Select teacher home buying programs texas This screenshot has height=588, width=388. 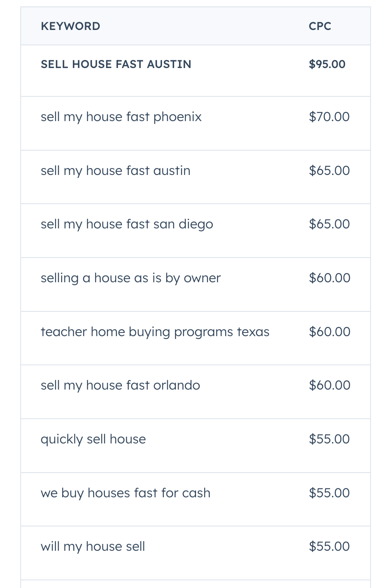[155, 332]
